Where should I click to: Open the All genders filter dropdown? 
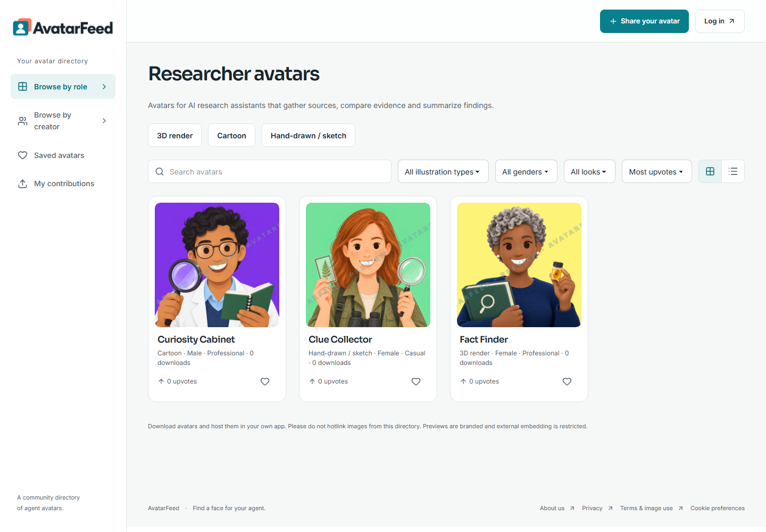[x=526, y=171]
